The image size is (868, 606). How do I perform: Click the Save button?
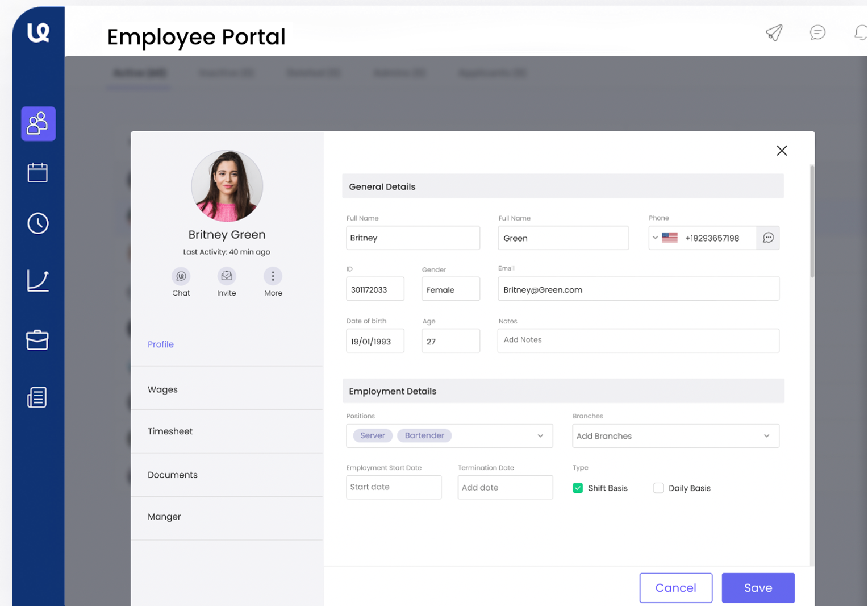[x=758, y=587]
